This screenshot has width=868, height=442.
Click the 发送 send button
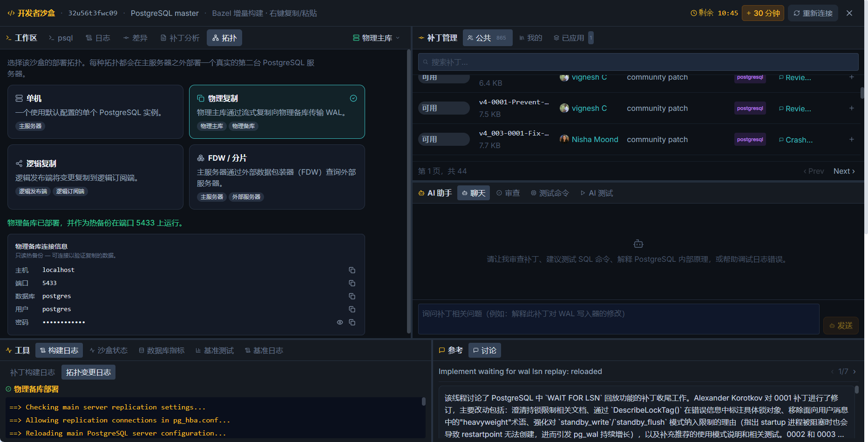841,325
